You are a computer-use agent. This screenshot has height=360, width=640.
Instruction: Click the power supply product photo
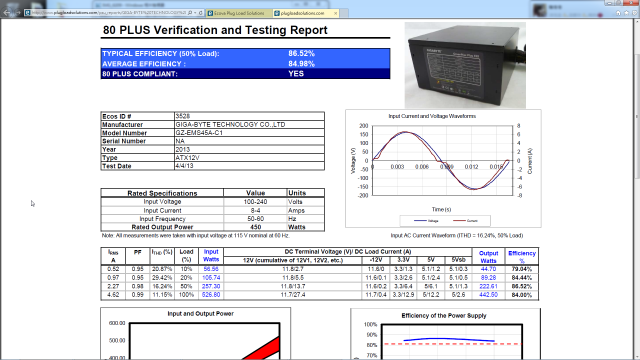coord(465,65)
